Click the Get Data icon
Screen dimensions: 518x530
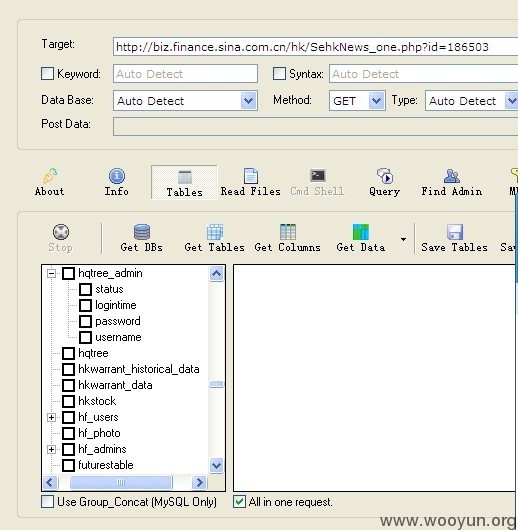click(361, 232)
